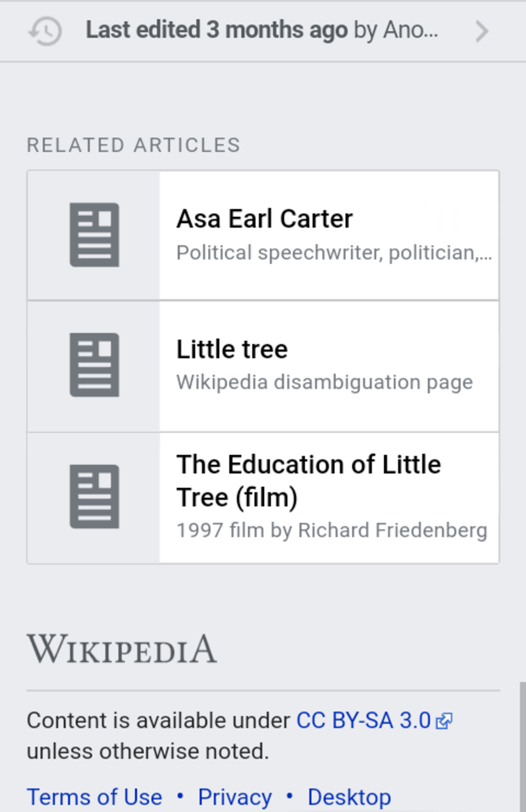526x812 pixels.
Task: Click the page scrollbar thumb
Action: (523, 746)
